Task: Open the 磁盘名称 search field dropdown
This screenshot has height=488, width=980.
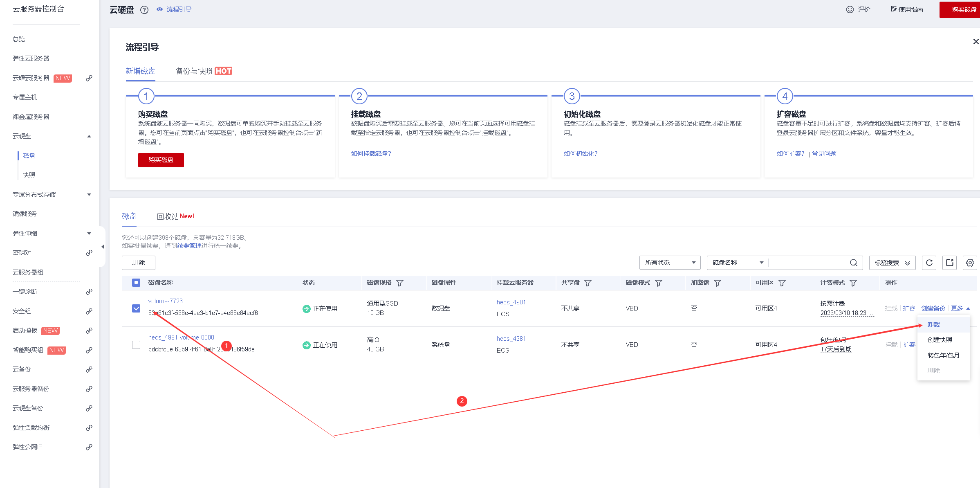Action: pyautogui.click(x=738, y=263)
